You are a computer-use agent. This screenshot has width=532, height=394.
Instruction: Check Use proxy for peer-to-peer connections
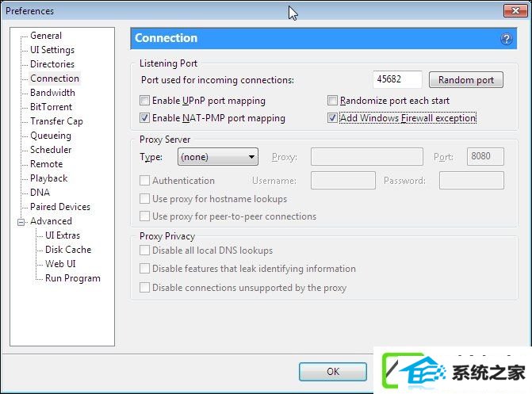[144, 216]
